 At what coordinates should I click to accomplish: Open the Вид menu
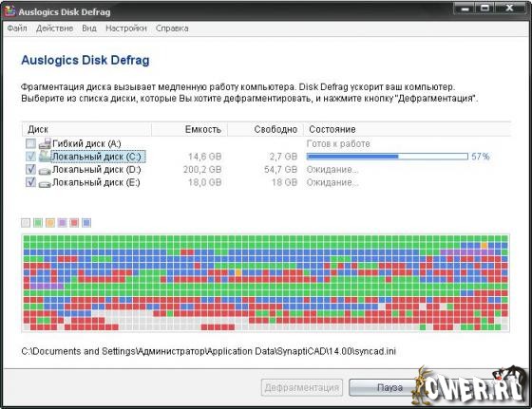tap(89, 28)
